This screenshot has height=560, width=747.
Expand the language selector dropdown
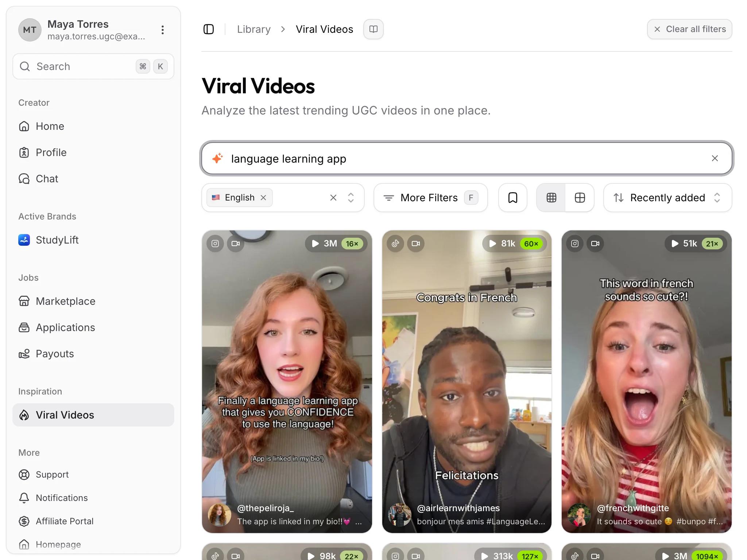[351, 198]
